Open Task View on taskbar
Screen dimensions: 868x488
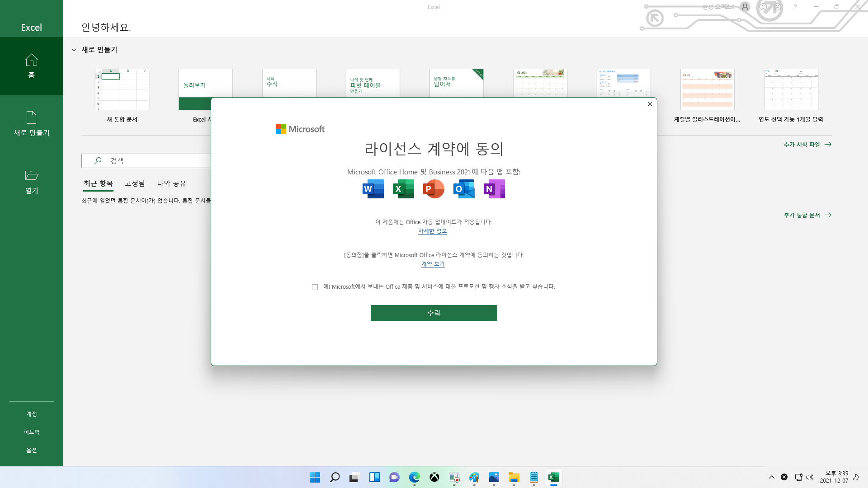coord(354,477)
